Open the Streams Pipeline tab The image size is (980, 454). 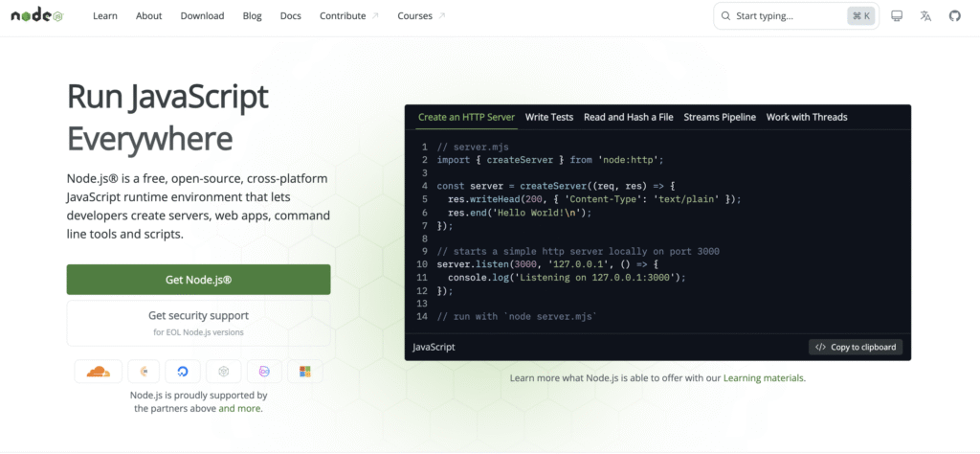(x=720, y=117)
